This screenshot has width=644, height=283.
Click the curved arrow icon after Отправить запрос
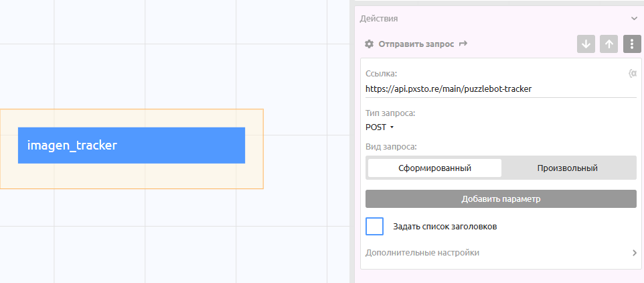click(x=463, y=44)
